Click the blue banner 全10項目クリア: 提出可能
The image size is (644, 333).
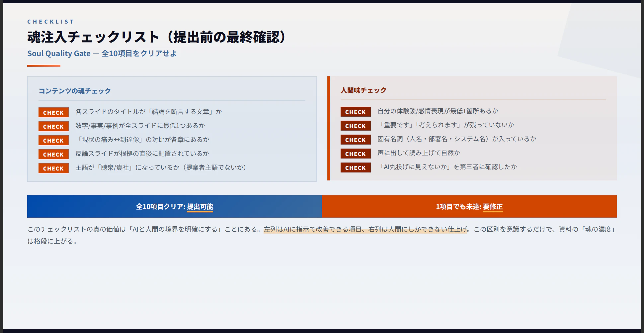coord(175,206)
